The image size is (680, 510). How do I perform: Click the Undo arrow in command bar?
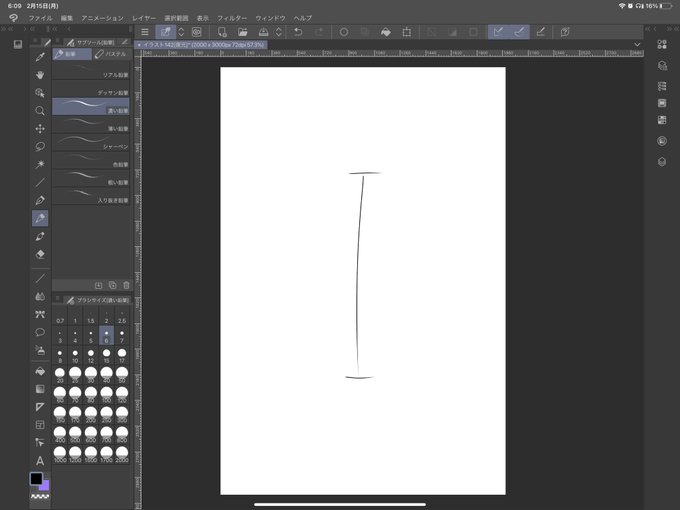coord(298,32)
